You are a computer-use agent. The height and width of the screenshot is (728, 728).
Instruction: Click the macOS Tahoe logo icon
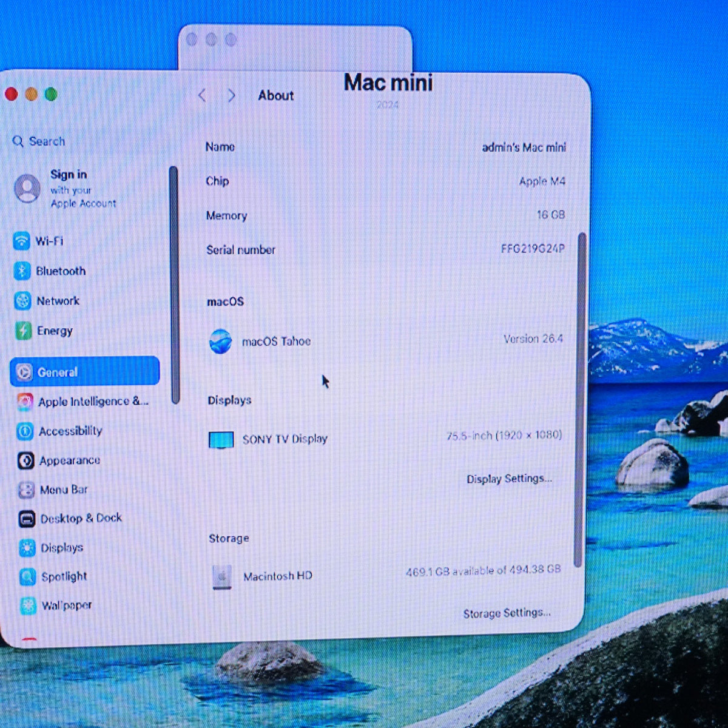pyautogui.click(x=220, y=342)
